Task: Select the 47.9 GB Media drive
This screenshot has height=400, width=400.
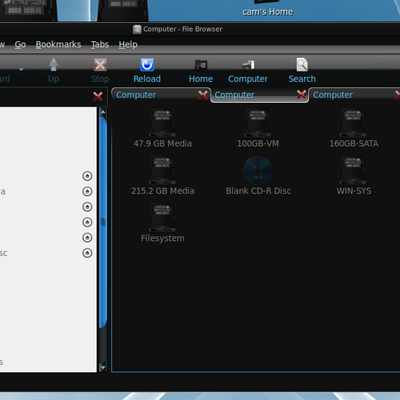Action: [163, 129]
